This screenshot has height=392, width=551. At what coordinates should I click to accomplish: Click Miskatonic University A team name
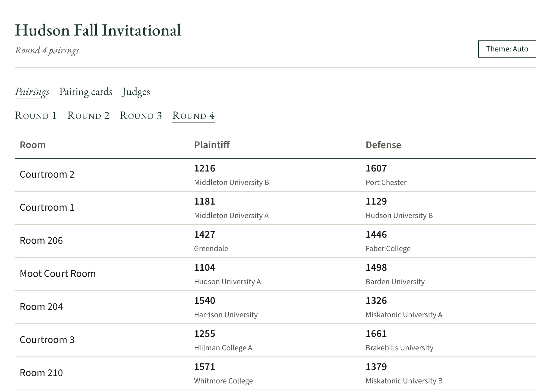[x=404, y=315]
